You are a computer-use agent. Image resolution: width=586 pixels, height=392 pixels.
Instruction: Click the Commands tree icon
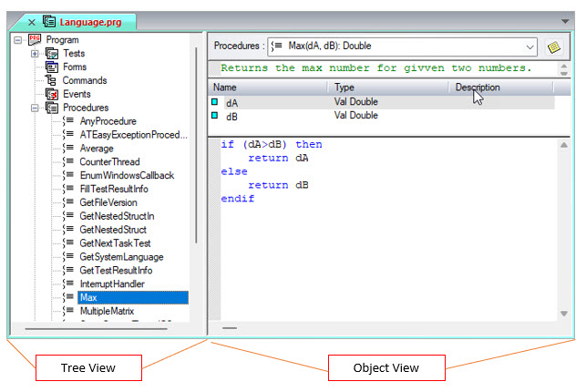pos(51,81)
